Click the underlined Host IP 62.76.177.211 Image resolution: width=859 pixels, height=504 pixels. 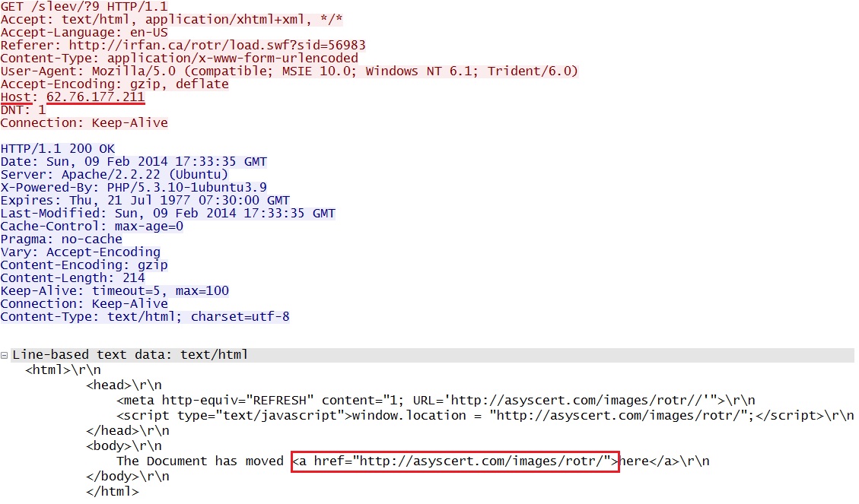[95, 97]
